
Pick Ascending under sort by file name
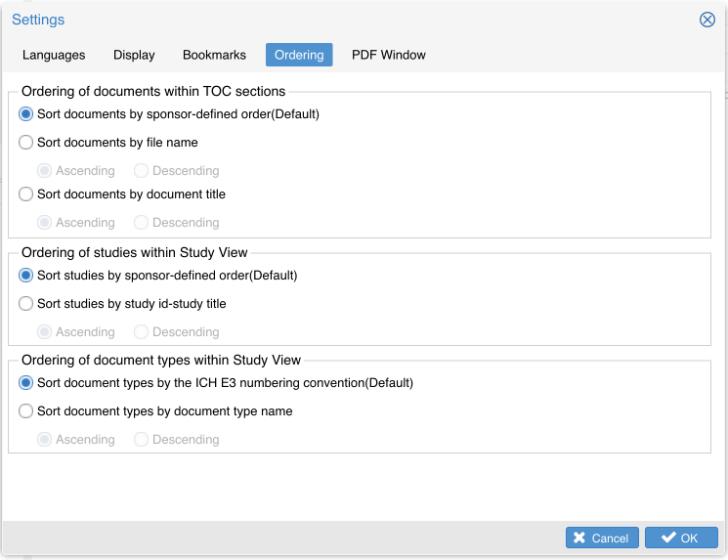coord(44,171)
